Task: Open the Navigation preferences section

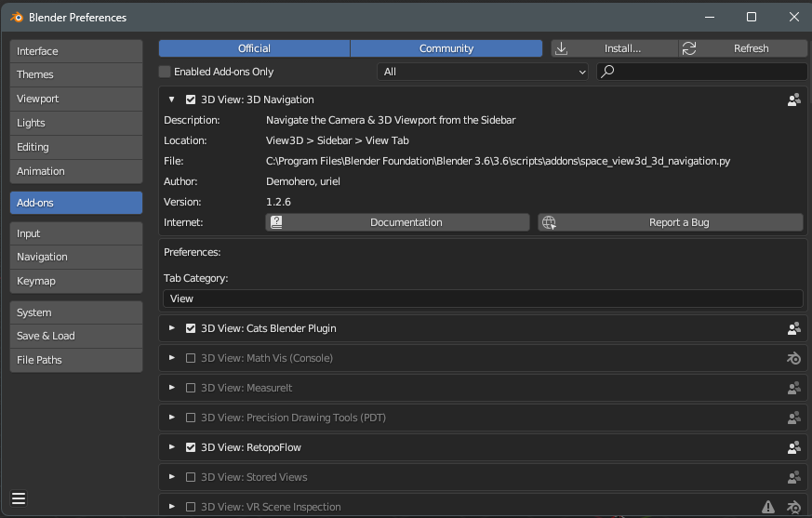Action: (76, 257)
